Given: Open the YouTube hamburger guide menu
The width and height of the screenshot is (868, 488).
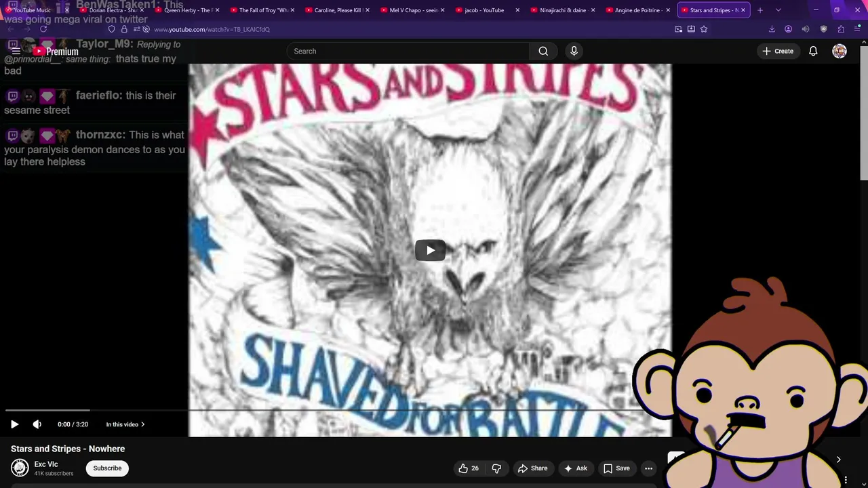Looking at the screenshot, I should click(16, 51).
